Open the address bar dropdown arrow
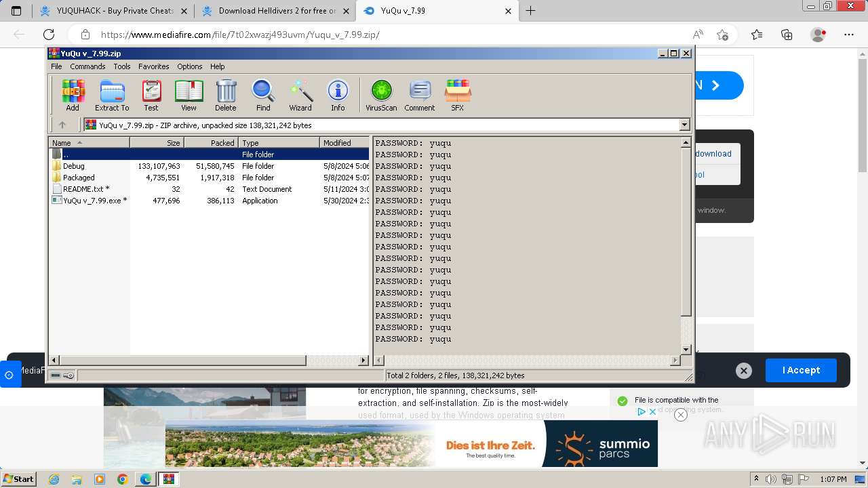Image resolution: width=868 pixels, height=488 pixels. click(x=684, y=125)
